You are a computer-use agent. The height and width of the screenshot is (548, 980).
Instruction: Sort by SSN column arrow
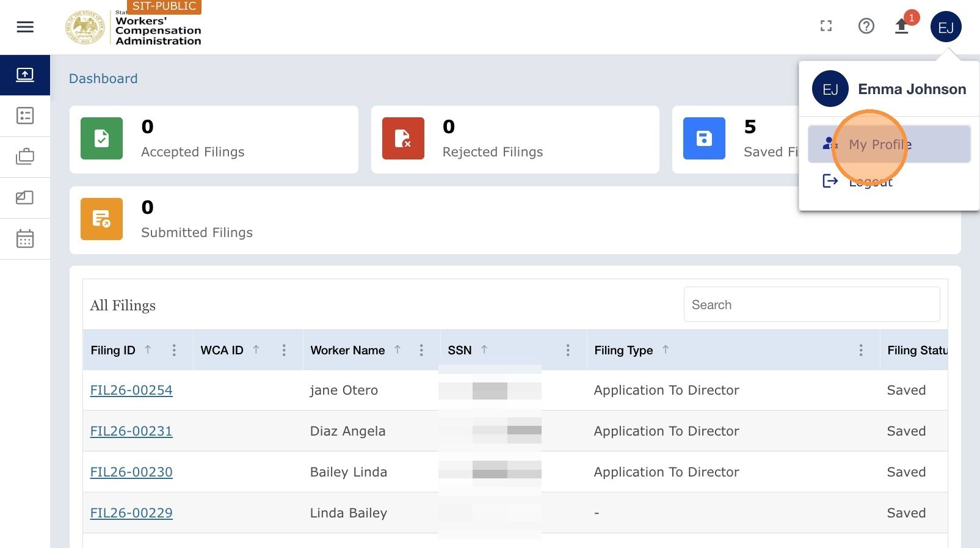(484, 349)
